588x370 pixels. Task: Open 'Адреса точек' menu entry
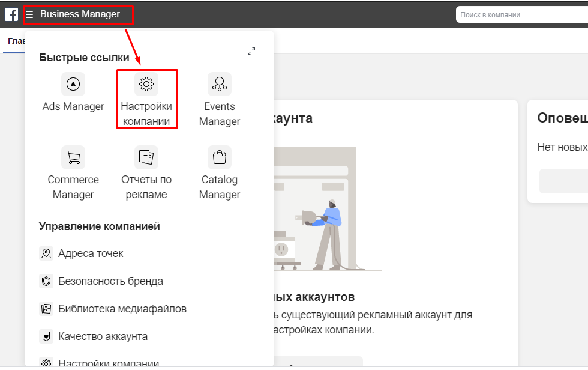(91, 253)
